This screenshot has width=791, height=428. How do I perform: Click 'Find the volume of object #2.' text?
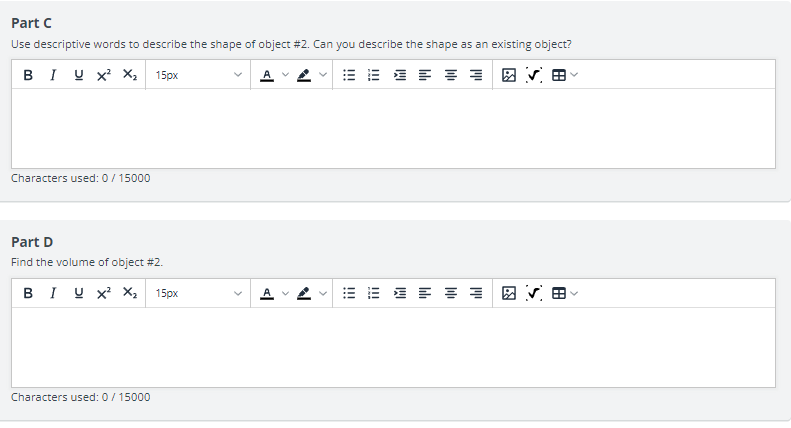87,262
